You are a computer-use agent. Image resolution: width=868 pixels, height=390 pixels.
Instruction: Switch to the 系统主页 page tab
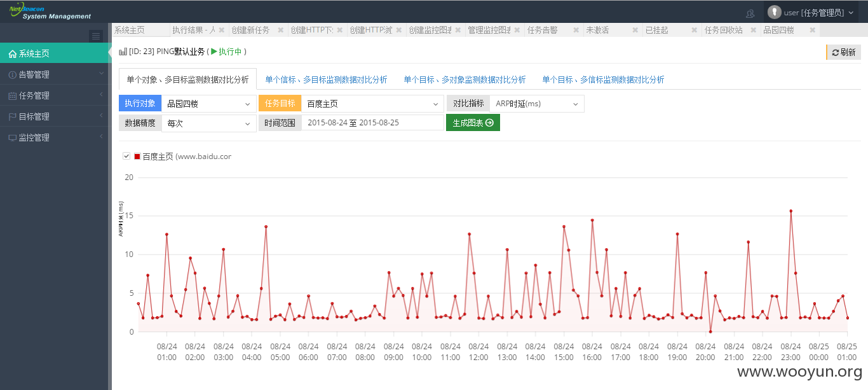pos(129,30)
